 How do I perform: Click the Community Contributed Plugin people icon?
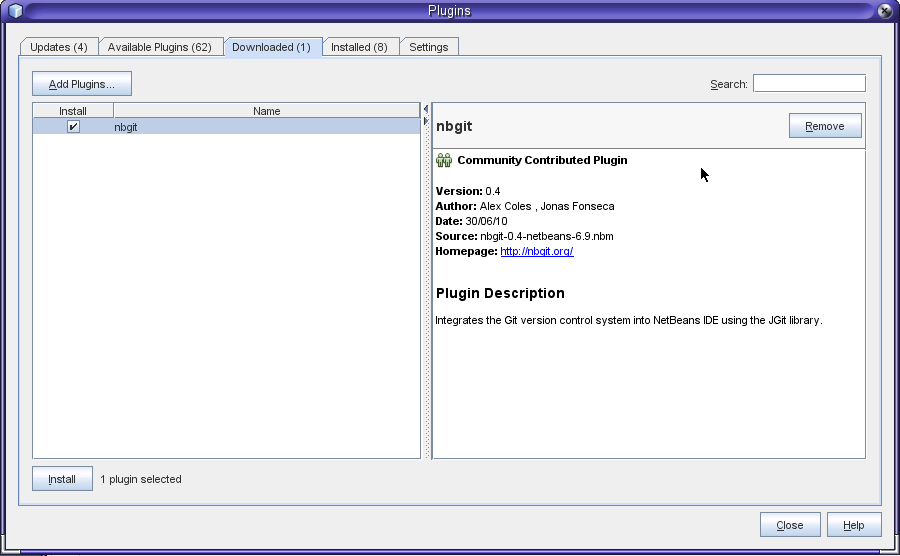444,160
